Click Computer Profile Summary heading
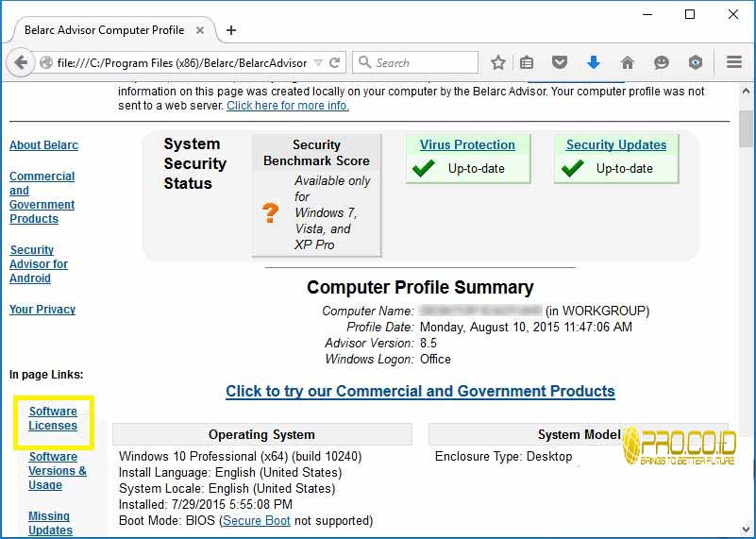The height and width of the screenshot is (539, 756). pos(420,287)
